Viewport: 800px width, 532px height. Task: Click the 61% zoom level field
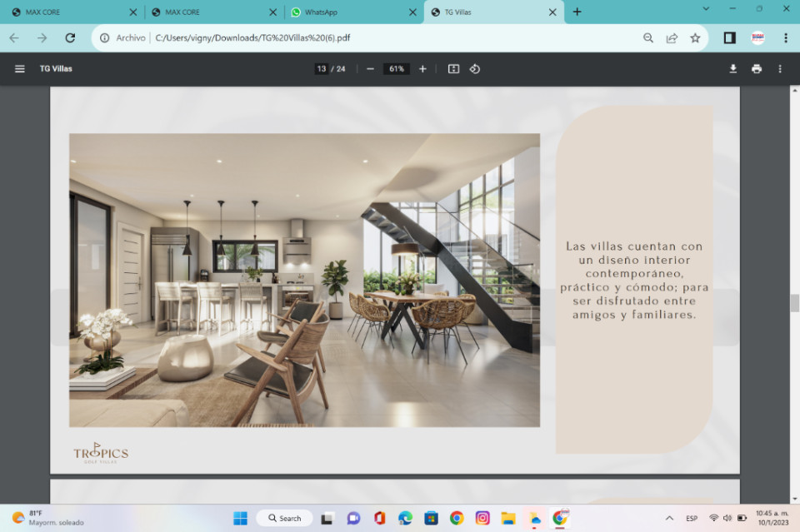(x=397, y=69)
